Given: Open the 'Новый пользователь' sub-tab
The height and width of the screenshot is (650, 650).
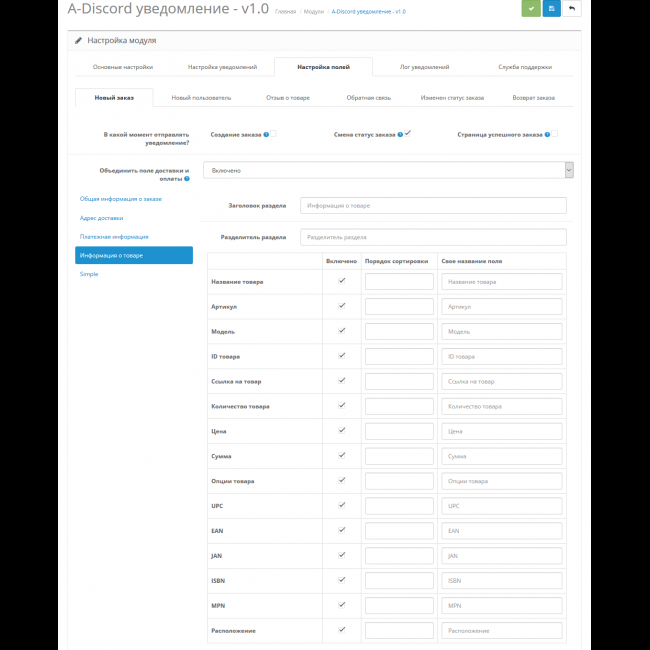Looking at the screenshot, I should [201, 98].
